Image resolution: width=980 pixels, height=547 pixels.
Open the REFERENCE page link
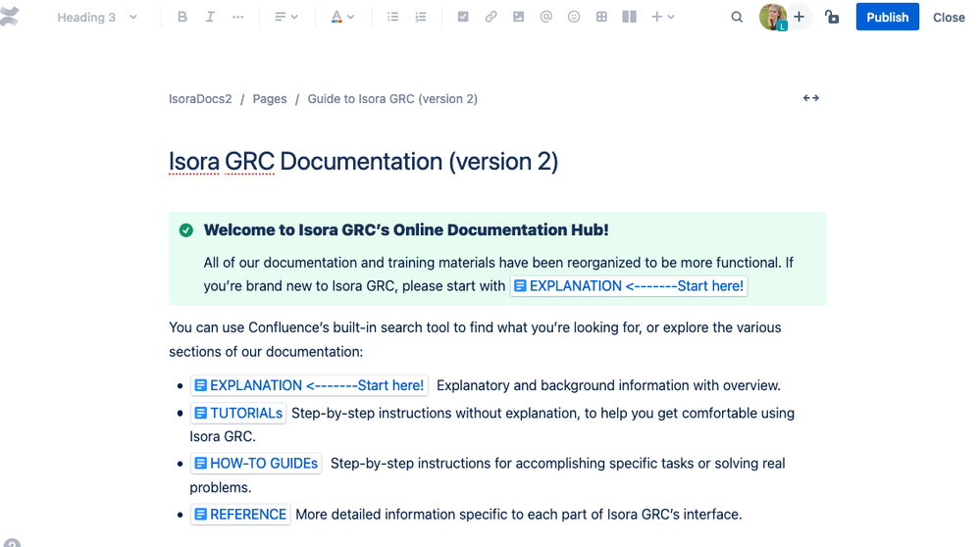(x=240, y=515)
